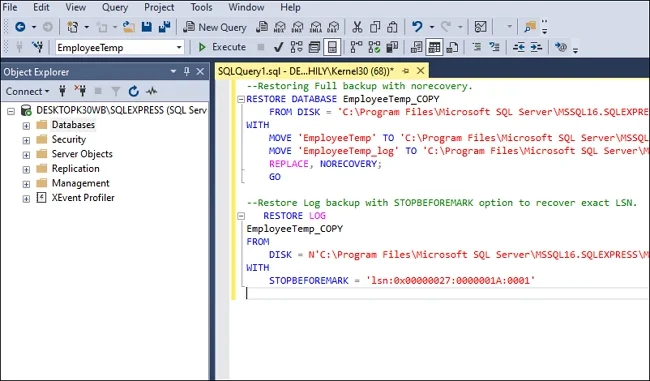Open the Query menu
This screenshot has height=381, width=650.
tap(115, 7)
